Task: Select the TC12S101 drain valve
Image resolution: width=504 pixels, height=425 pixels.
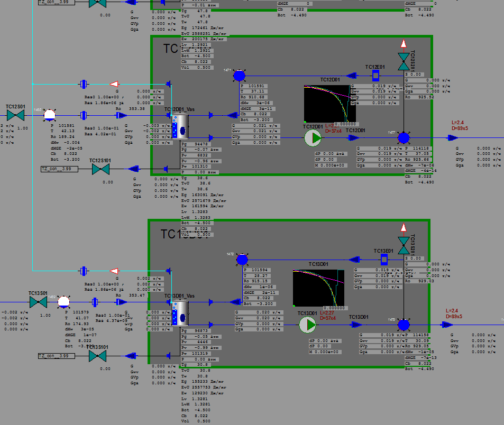Action: (x=100, y=169)
